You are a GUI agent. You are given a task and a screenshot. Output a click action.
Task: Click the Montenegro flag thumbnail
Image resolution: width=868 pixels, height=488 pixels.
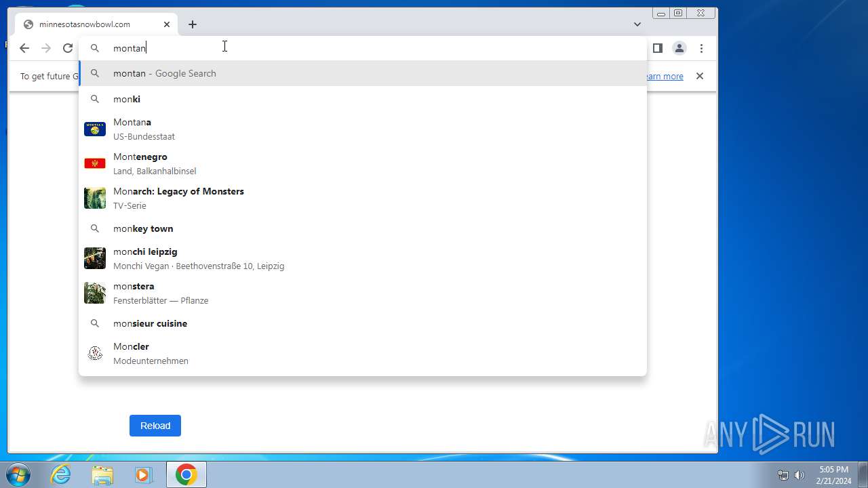point(95,163)
